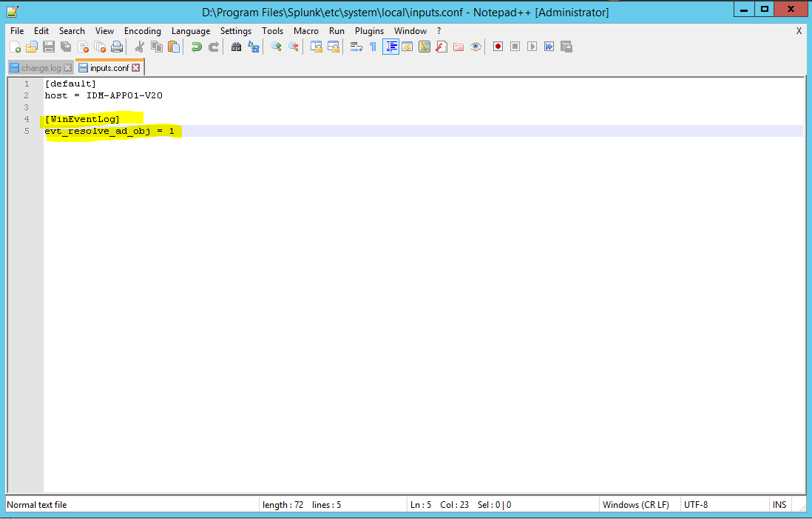Toggle the Monitoring eye icon
812x519 pixels.
476,47
